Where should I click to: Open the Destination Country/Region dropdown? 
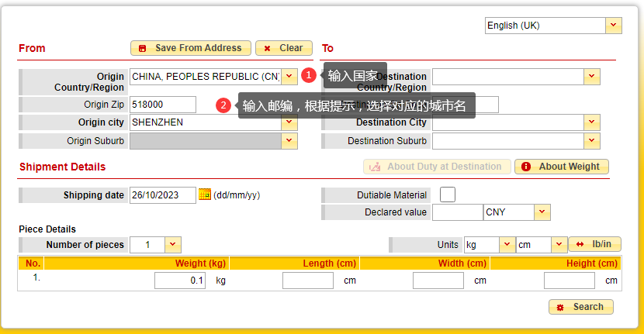point(592,76)
